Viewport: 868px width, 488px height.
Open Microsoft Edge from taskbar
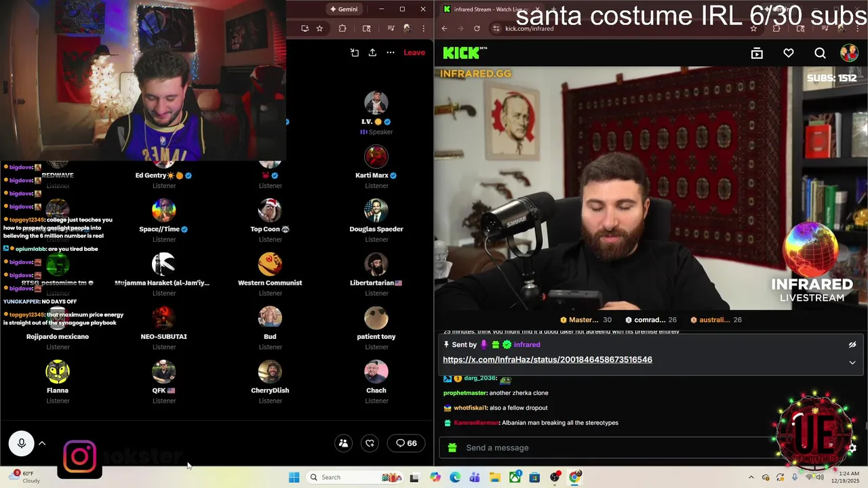point(455,477)
